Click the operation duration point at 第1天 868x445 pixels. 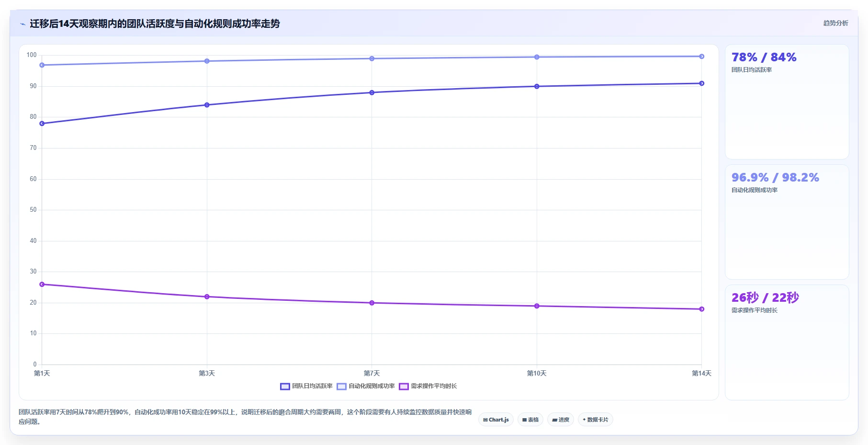tap(42, 285)
